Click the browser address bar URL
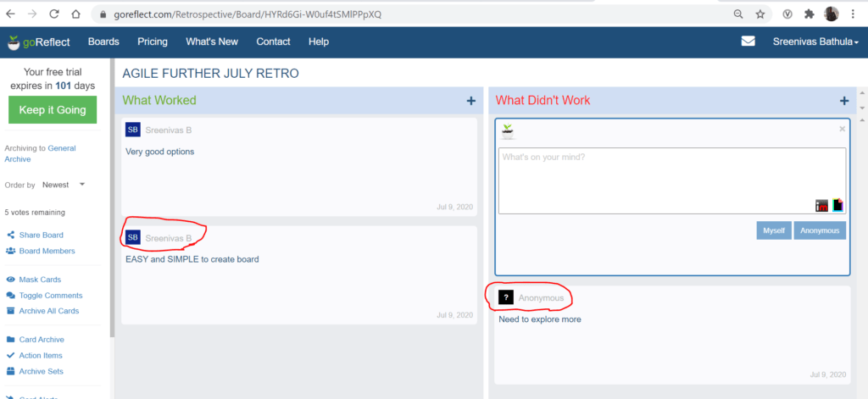 coord(248,14)
